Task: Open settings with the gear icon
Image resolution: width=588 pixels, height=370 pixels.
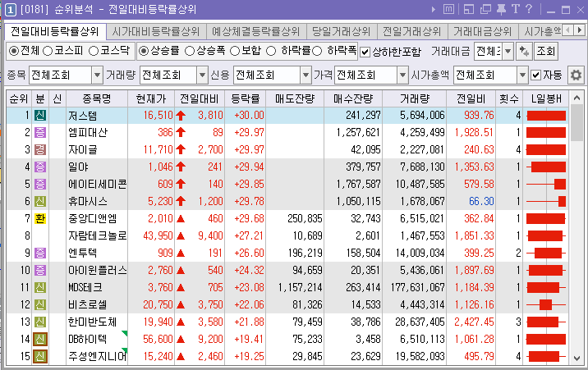Action: pos(576,75)
